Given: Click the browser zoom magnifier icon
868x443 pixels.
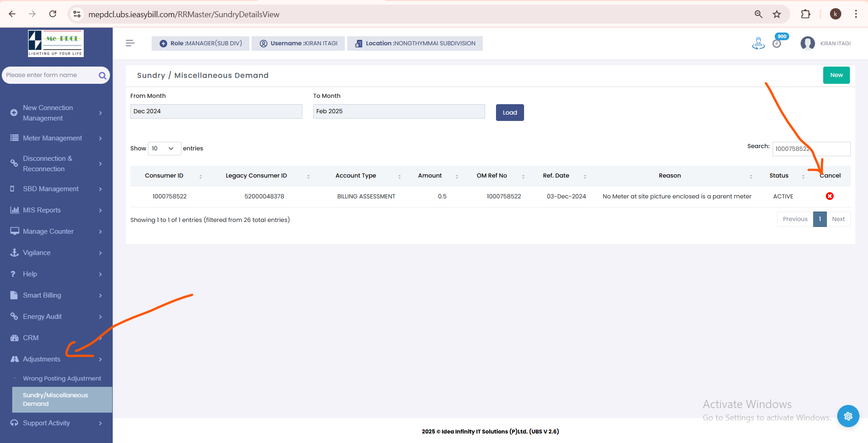Looking at the screenshot, I should coord(758,14).
